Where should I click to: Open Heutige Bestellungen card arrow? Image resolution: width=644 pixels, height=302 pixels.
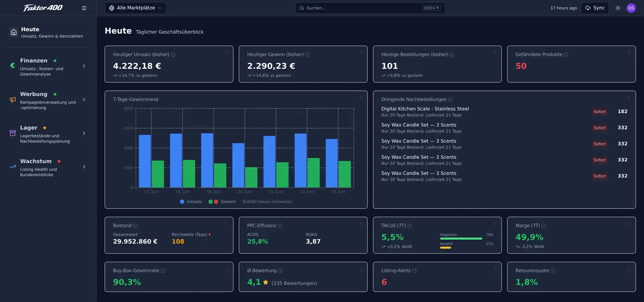[x=495, y=53]
